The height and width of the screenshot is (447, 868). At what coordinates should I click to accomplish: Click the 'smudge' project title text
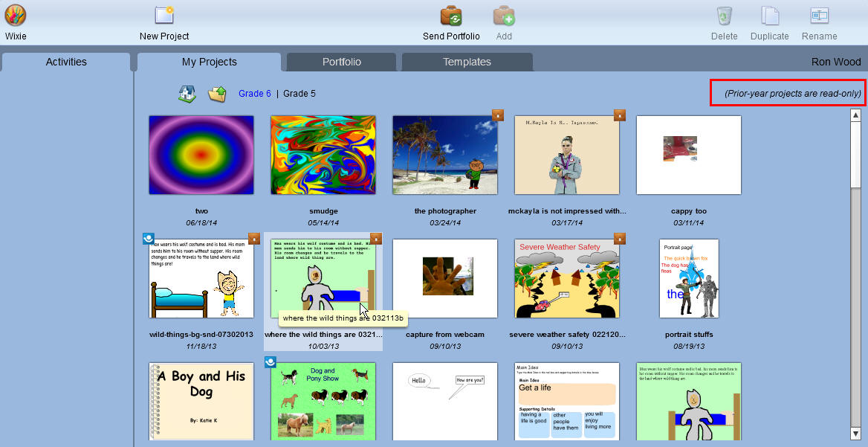click(323, 211)
